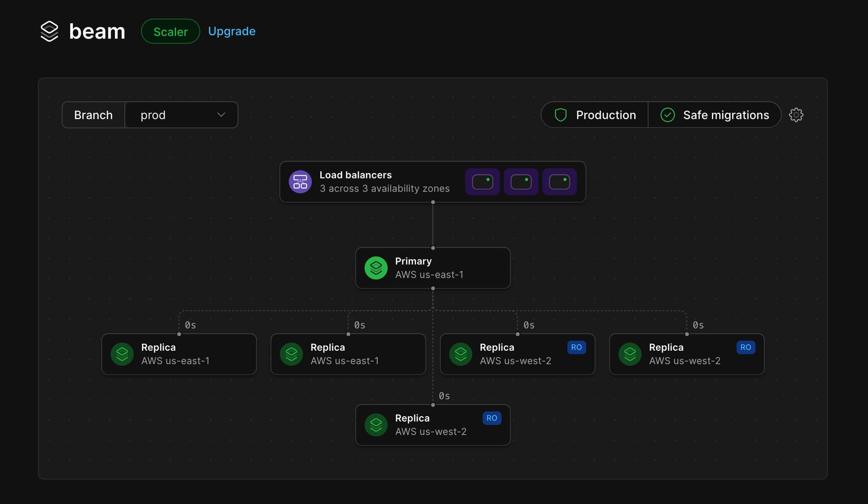This screenshot has width=868, height=504.
Task: Click third Replica's AWS us-west-2 text
Action: (x=515, y=361)
